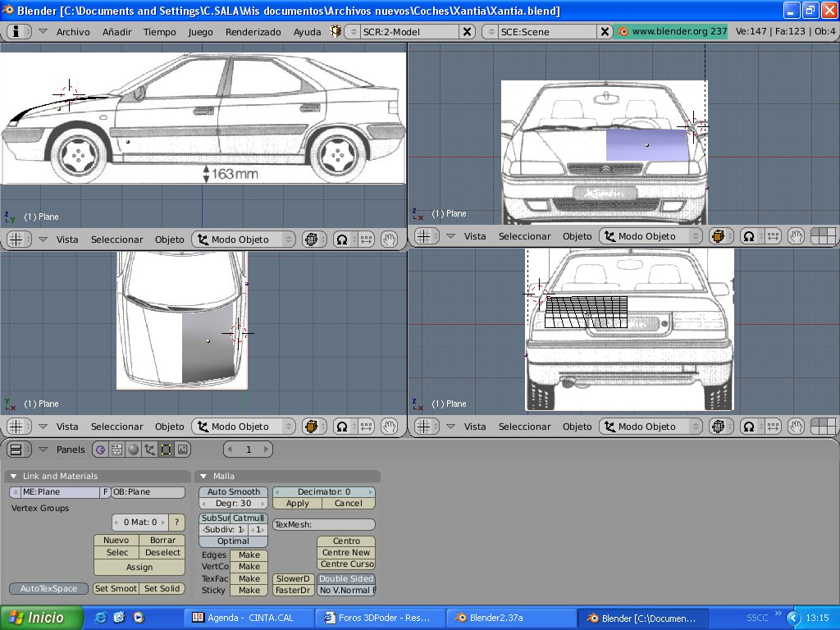Adjust the Decimator slider
The image size is (840, 630).
tap(324, 492)
